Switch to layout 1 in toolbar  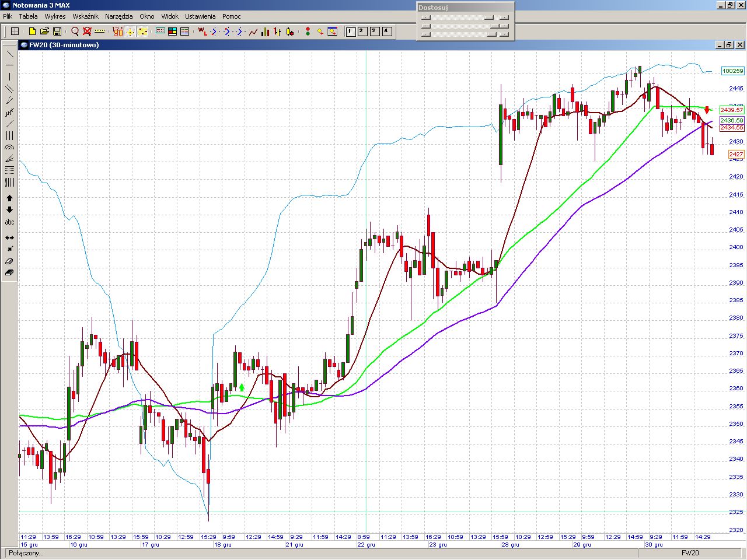(x=351, y=32)
